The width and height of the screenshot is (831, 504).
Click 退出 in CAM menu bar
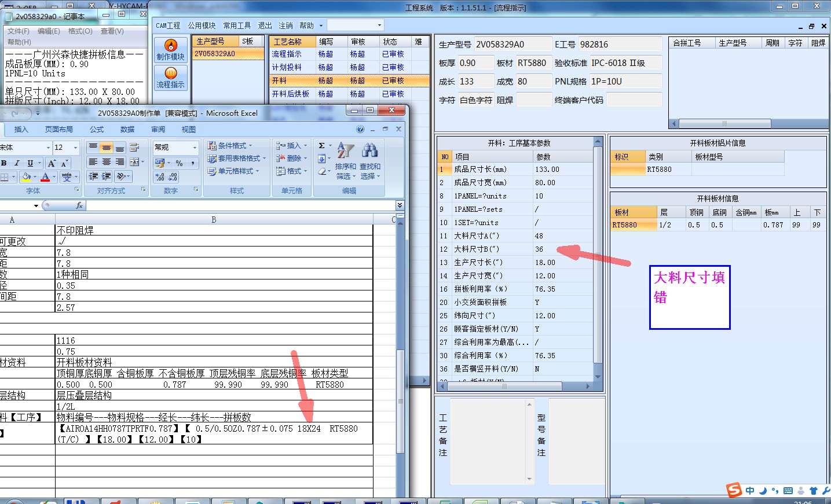(265, 25)
